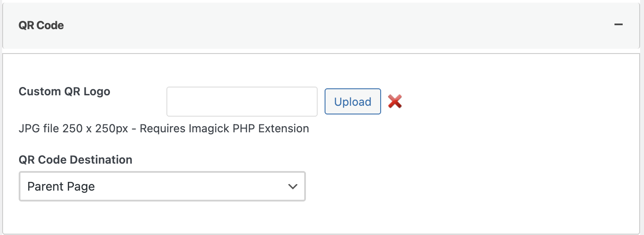Open the QR Code Destination dropdown
This screenshot has width=644, height=235.
pos(162,186)
